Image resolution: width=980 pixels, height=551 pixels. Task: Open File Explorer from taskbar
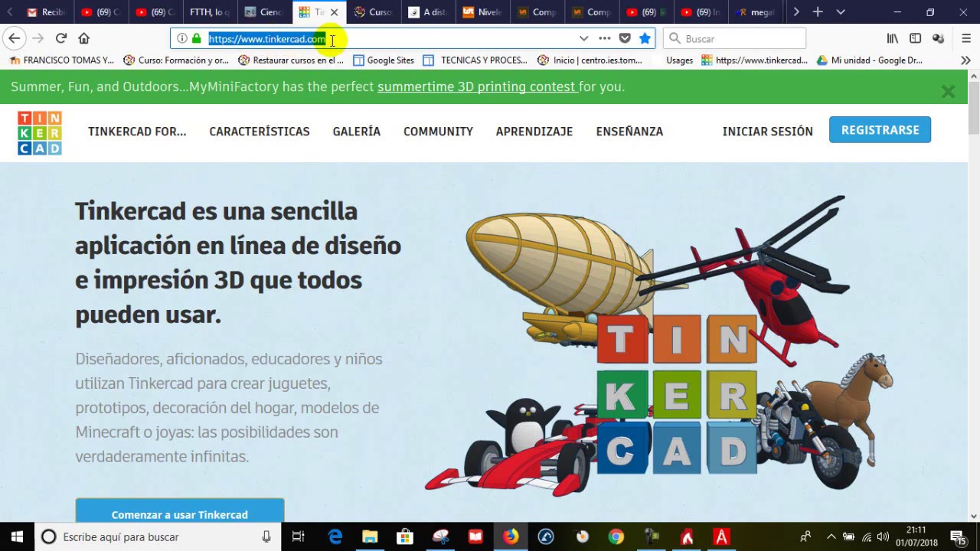370,536
